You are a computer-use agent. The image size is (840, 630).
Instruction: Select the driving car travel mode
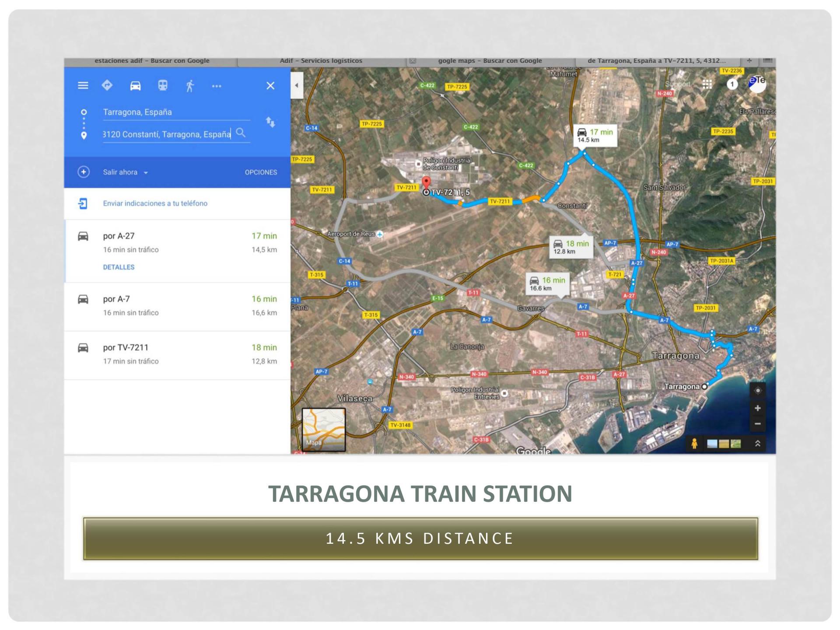click(x=135, y=86)
